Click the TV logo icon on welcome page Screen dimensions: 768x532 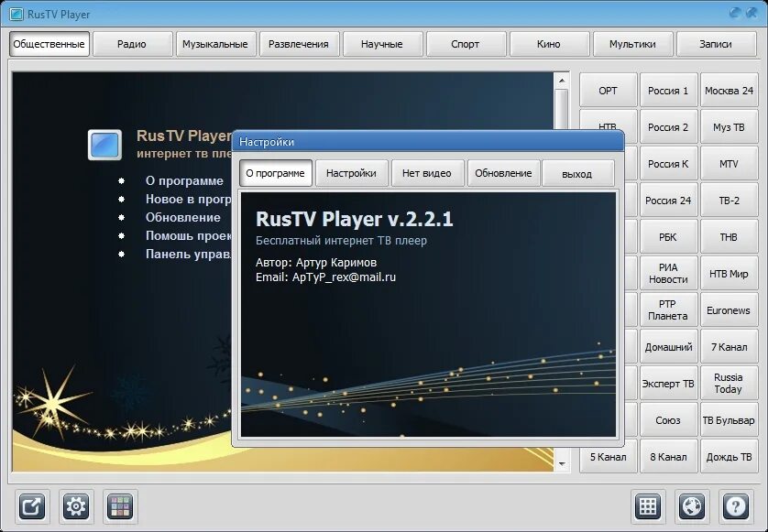[104, 145]
